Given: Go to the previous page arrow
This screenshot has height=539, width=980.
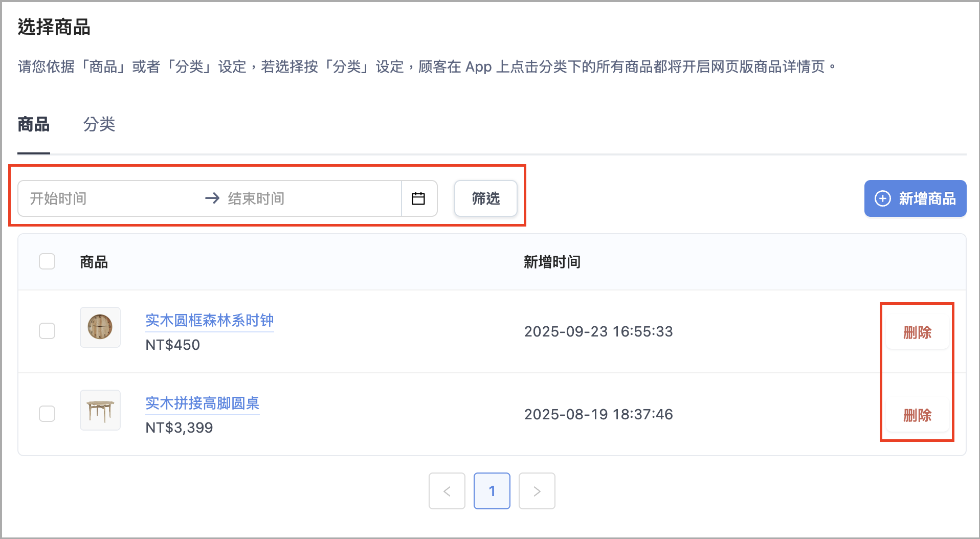Looking at the screenshot, I should (x=447, y=491).
